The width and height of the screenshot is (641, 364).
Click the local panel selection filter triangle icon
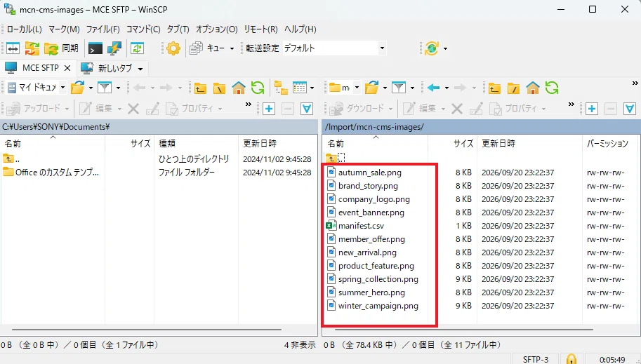coord(307,108)
